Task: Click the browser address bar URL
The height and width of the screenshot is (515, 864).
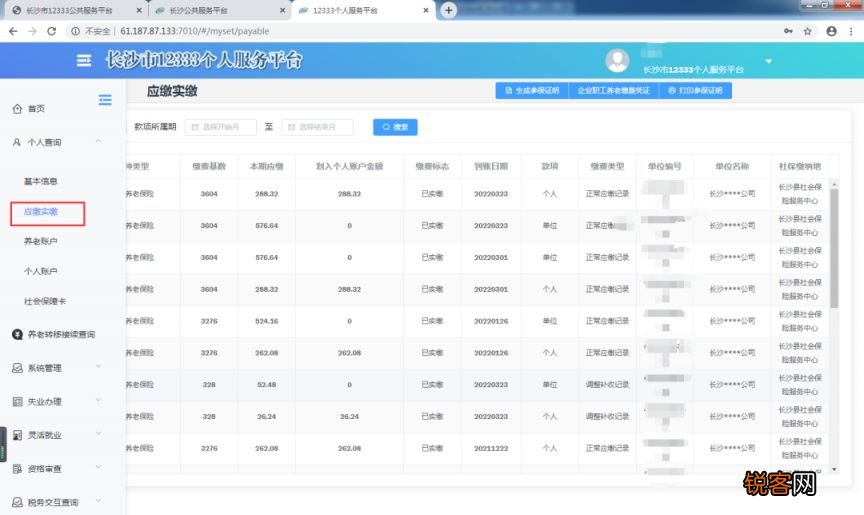Action: tap(195, 31)
